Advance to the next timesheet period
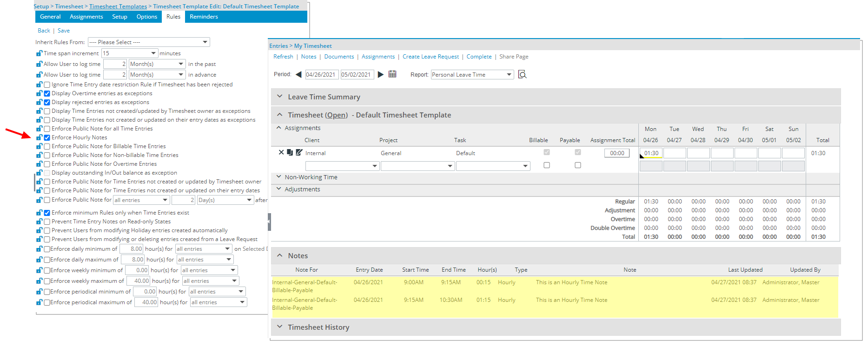This screenshot has height=346, width=868. (381, 74)
